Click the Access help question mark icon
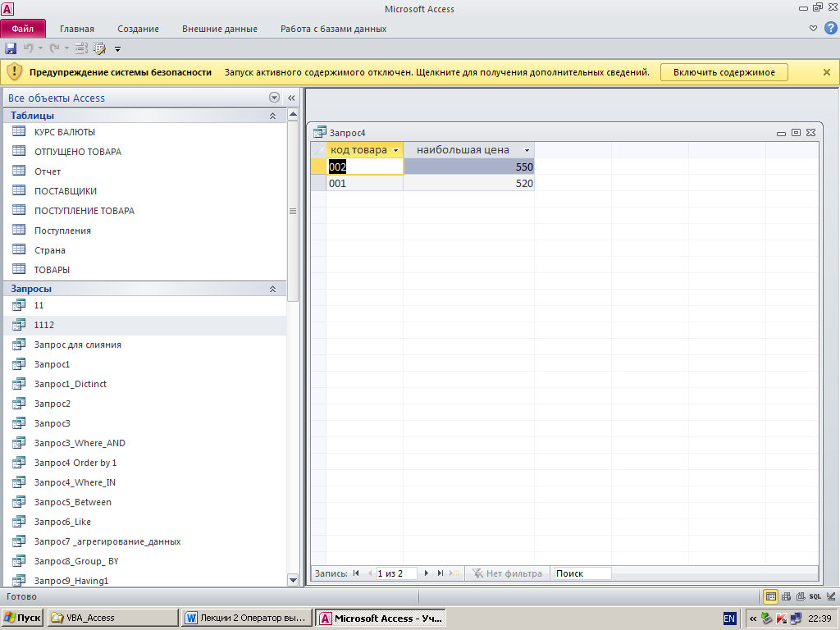The width and height of the screenshot is (840, 630). click(831, 29)
